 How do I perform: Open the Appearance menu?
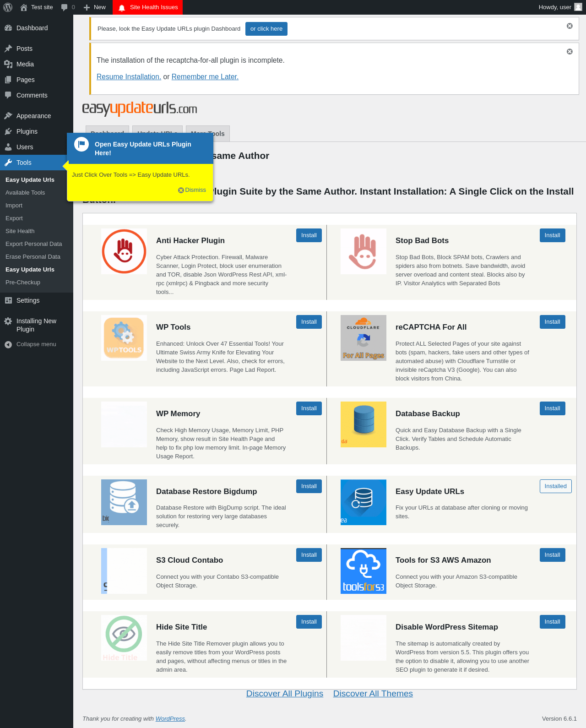click(37, 116)
